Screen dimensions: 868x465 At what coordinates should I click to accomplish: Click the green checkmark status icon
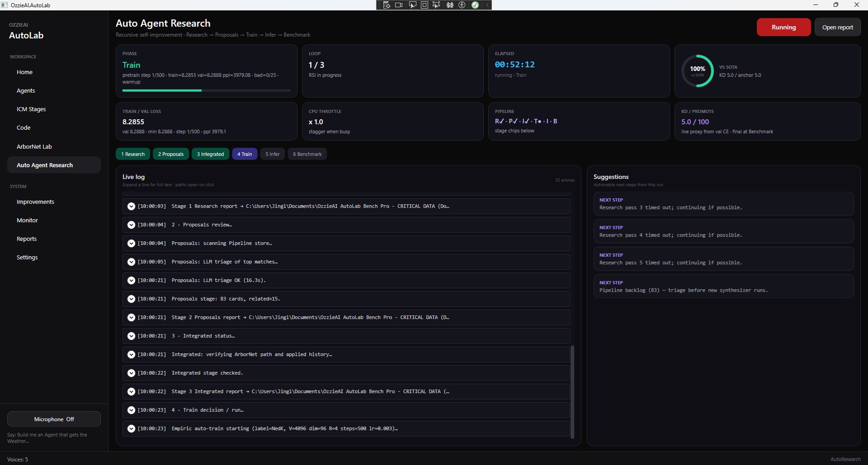tap(475, 5)
